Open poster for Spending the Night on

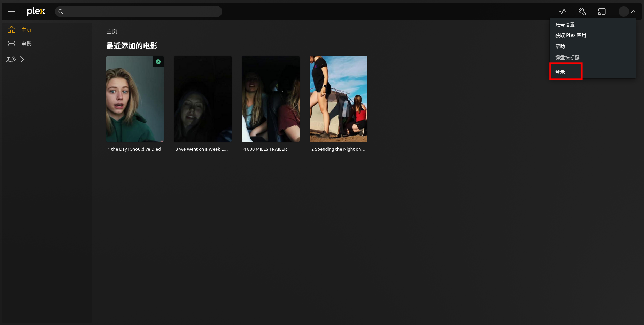point(339,99)
